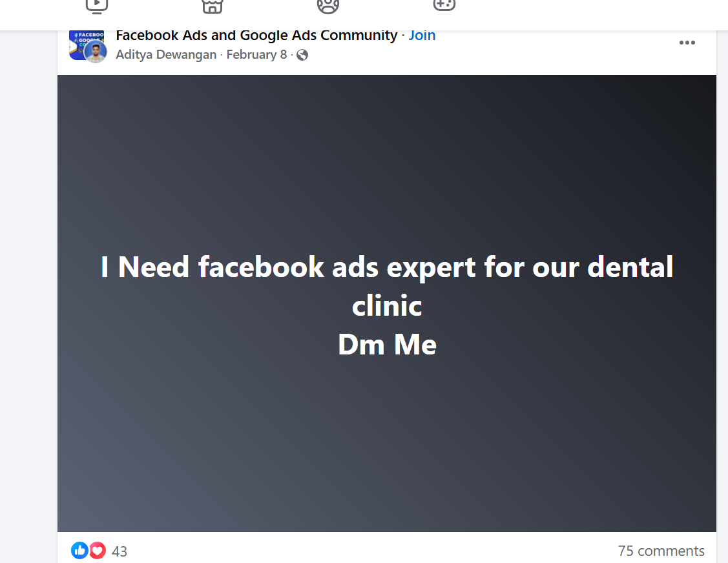Click the public audience globe icon

302,56
